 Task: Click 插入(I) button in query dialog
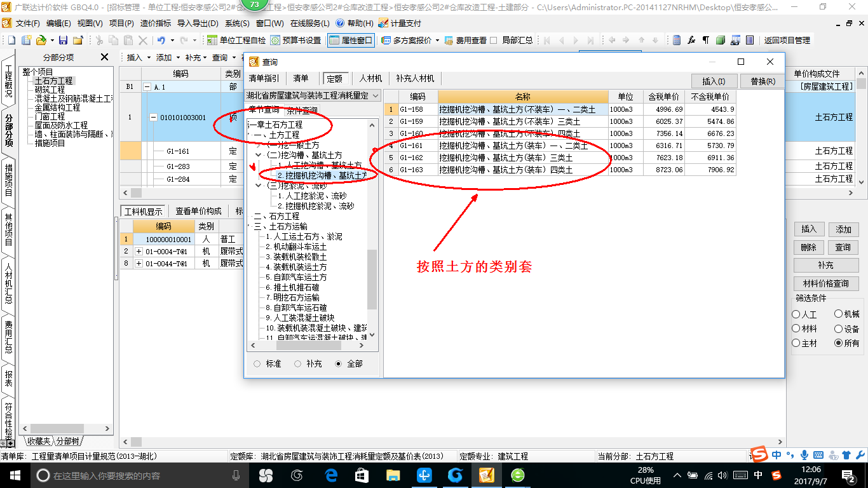714,81
